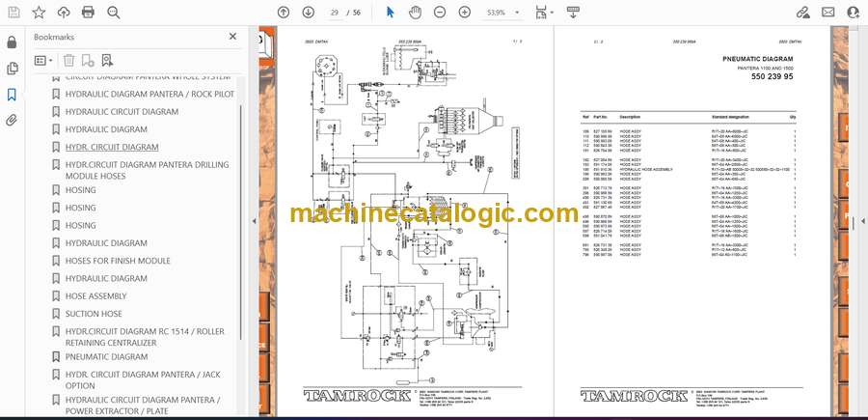Open bookmark HYDR. CIRCUIT DIAGRAM

[112, 147]
